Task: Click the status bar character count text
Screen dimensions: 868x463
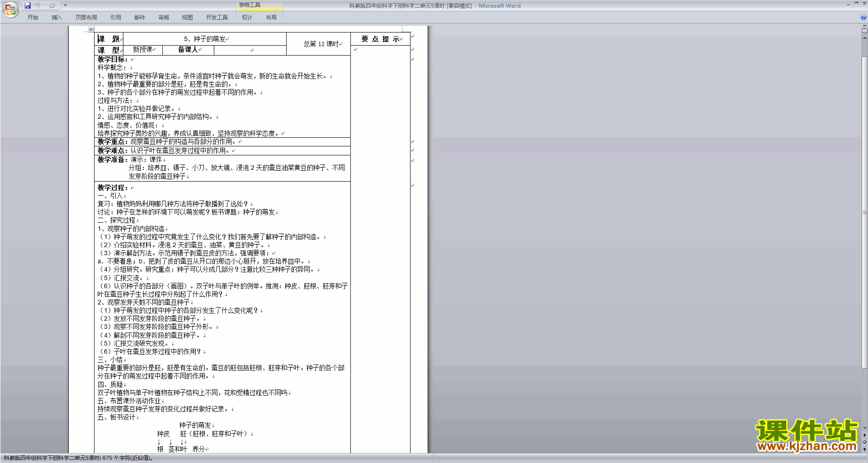Action: point(78,458)
